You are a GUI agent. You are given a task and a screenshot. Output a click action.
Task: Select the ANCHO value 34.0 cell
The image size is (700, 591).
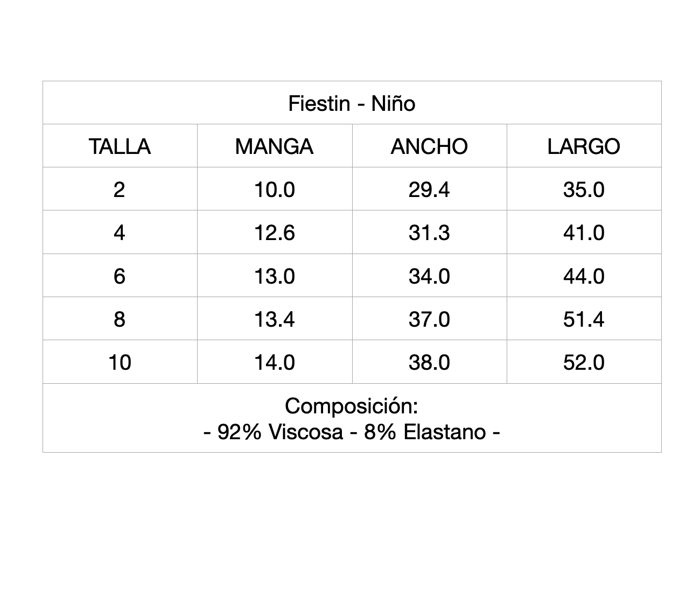429,276
